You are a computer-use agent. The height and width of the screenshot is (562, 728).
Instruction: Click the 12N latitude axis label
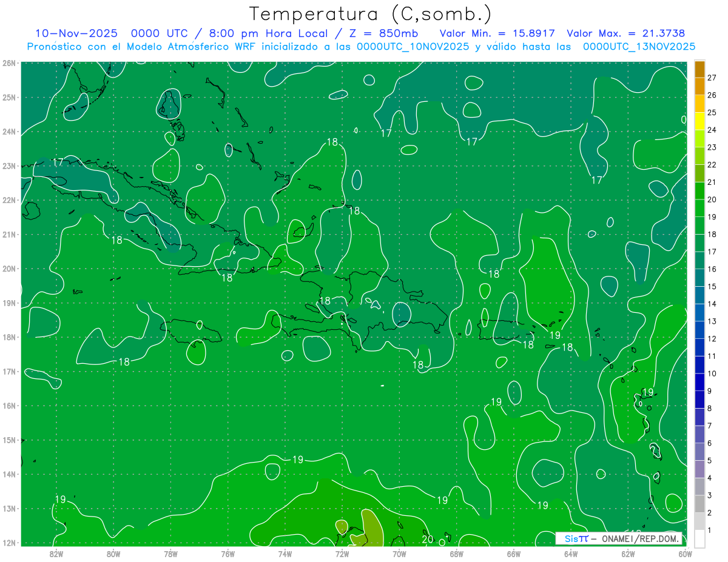(x=9, y=543)
